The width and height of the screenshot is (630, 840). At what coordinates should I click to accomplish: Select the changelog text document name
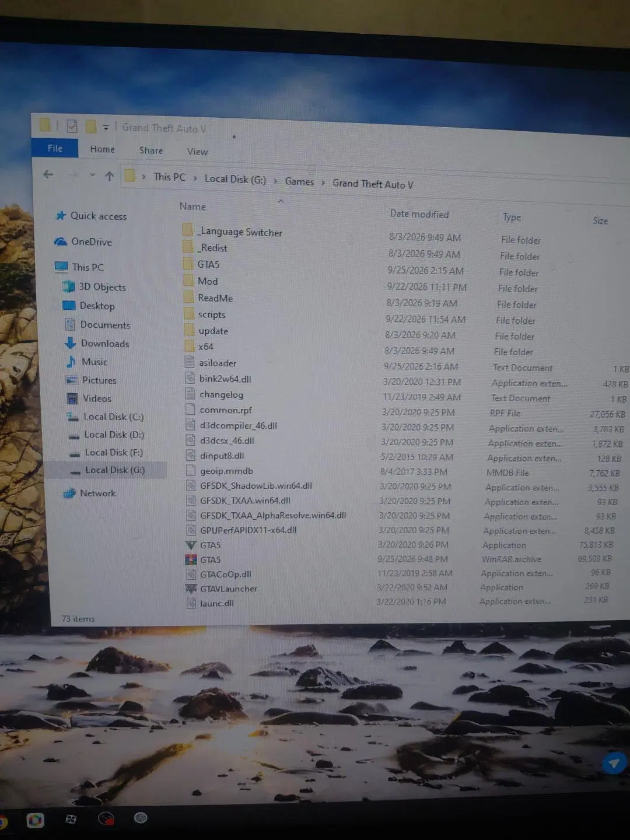click(221, 394)
